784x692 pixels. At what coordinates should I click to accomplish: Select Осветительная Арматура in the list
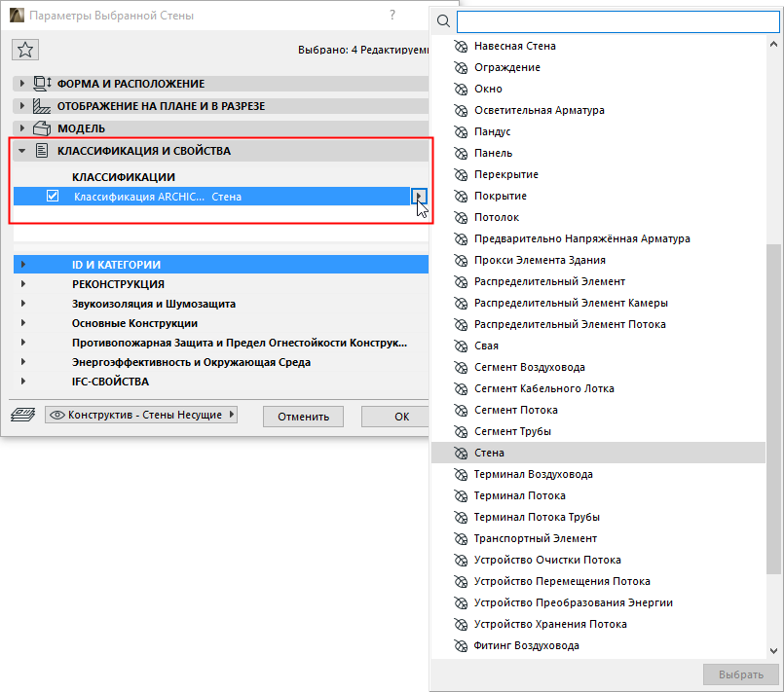tap(599, 110)
